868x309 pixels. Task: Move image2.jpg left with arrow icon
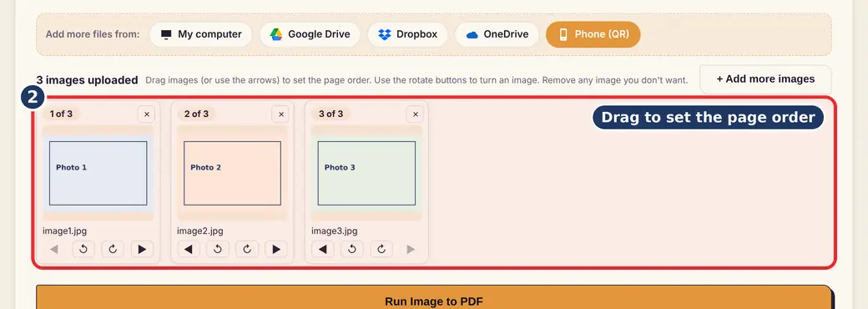pos(189,249)
